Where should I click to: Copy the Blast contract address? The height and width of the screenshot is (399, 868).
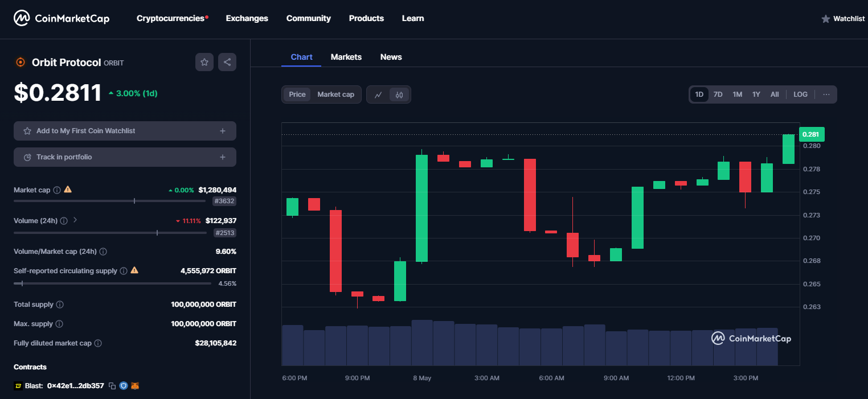click(112, 386)
